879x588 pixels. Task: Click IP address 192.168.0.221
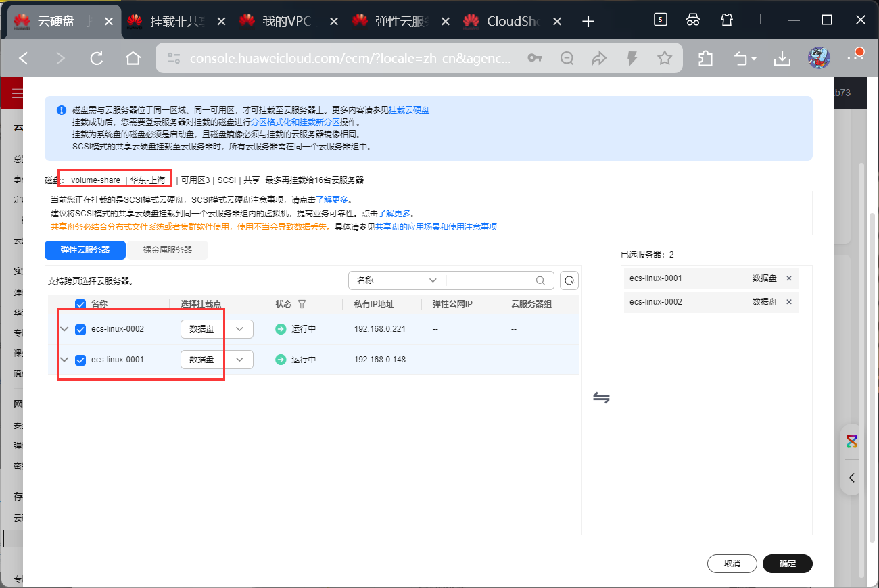380,330
